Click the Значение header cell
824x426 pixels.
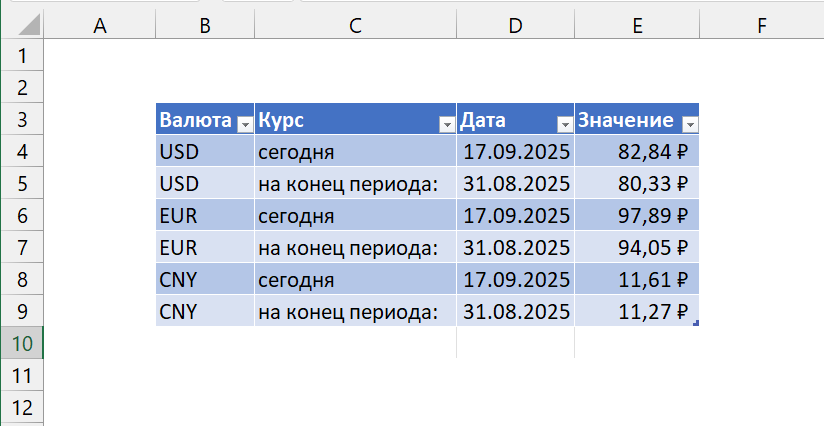637,119
